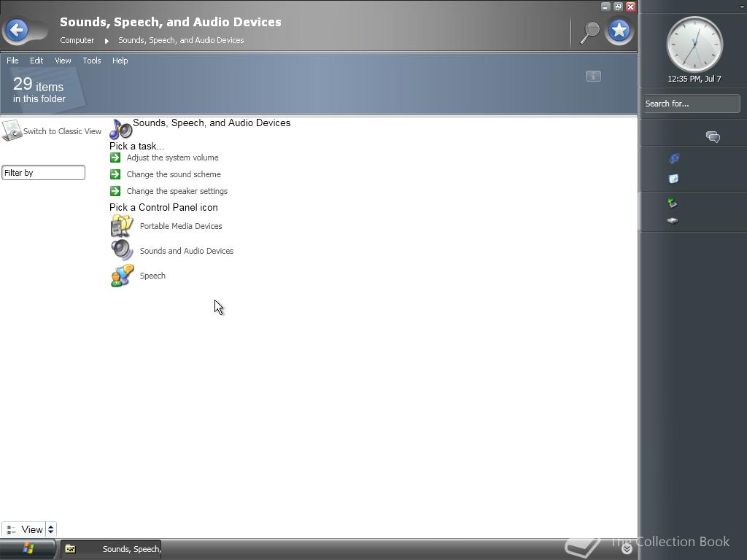Screen dimensions: 747x560
Task: Click the Switch to Classic View icon
Action: point(12,130)
